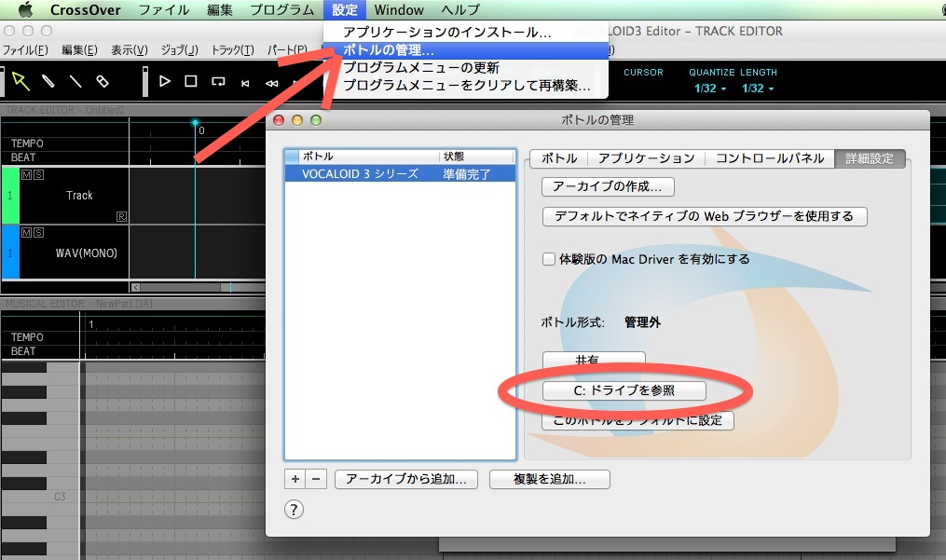The height and width of the screenshot is (560, 946).
Task: Add a bottle with plus button
Action: 295,479
